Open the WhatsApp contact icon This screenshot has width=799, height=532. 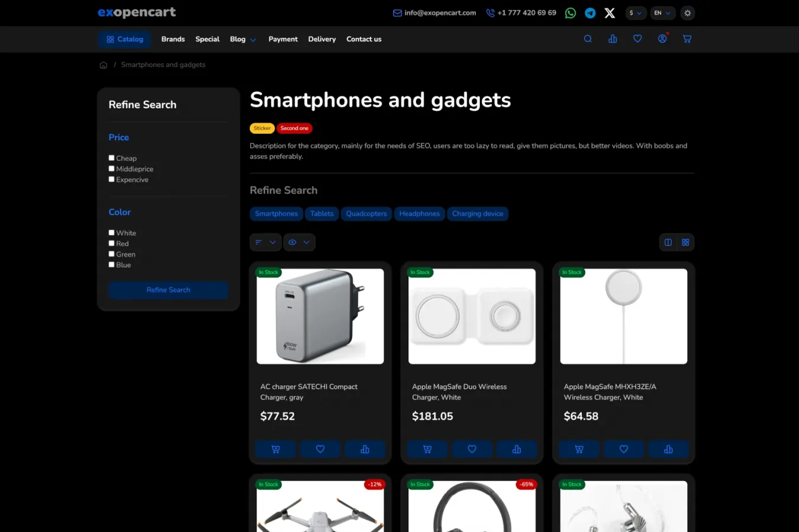[570, 13]
